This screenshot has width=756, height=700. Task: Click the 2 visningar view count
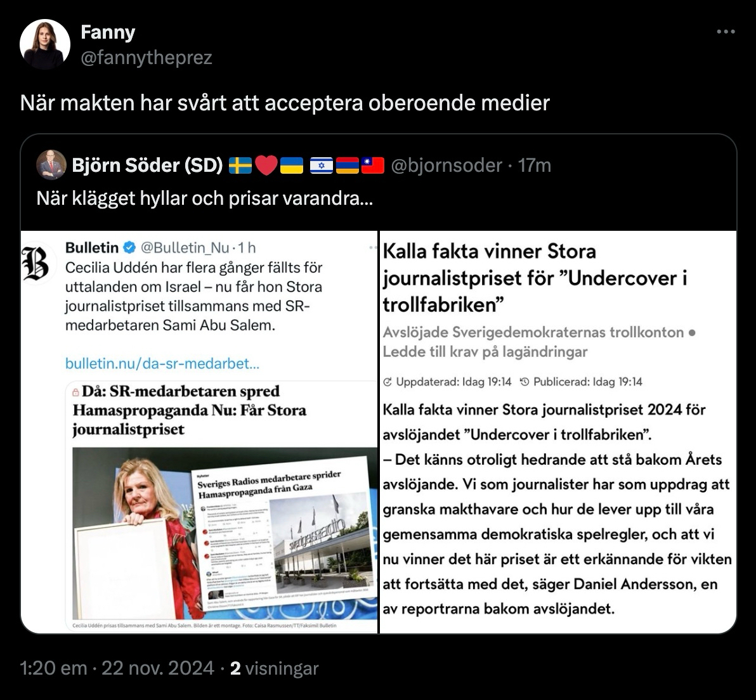(274, 668)
